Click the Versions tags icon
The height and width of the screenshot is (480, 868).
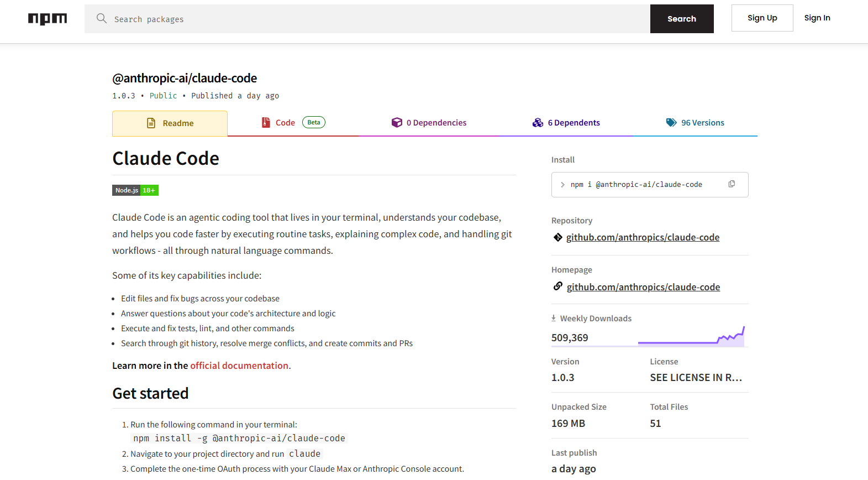point(671,123)
